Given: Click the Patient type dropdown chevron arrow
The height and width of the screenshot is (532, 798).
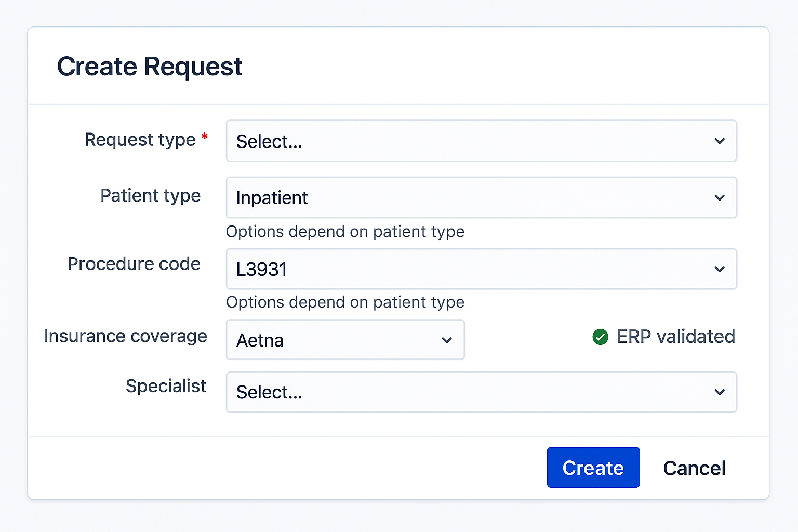Looking at the screenshot, I should pyautogui.click(x=720, y=197).
